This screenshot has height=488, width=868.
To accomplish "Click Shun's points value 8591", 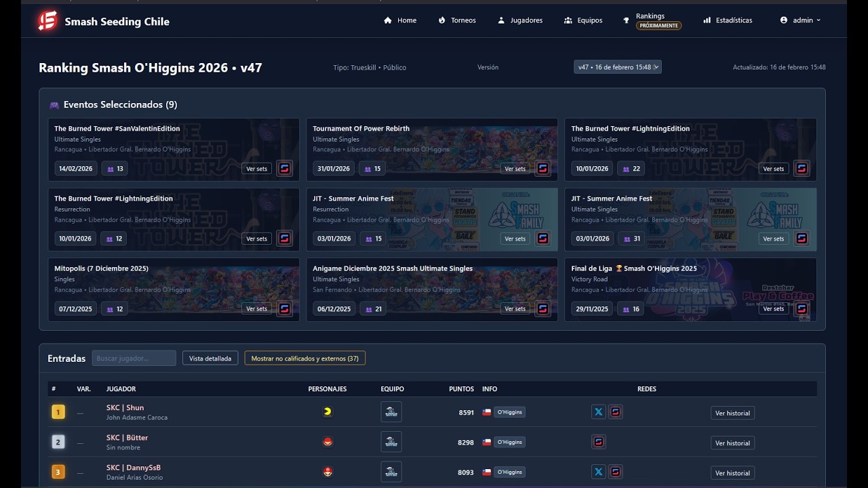I will [x=466, y=412].
